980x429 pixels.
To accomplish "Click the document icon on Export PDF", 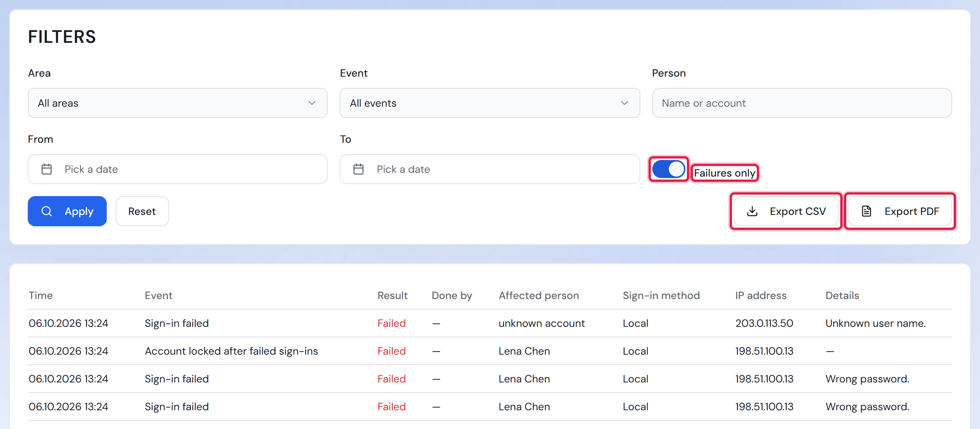I will [x=866, y=211].
